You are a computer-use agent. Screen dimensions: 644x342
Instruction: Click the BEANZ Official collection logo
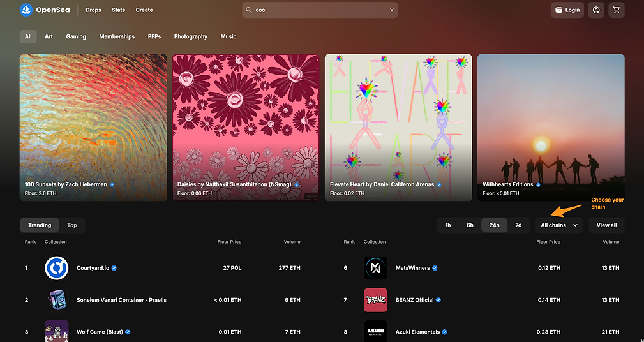[375, 300]
